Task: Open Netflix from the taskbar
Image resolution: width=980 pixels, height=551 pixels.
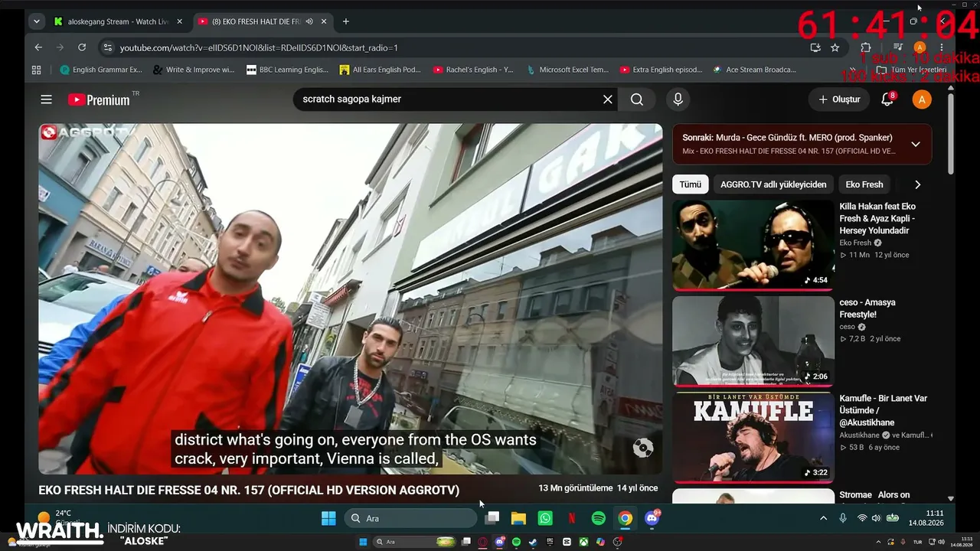Action: point(572,519)
